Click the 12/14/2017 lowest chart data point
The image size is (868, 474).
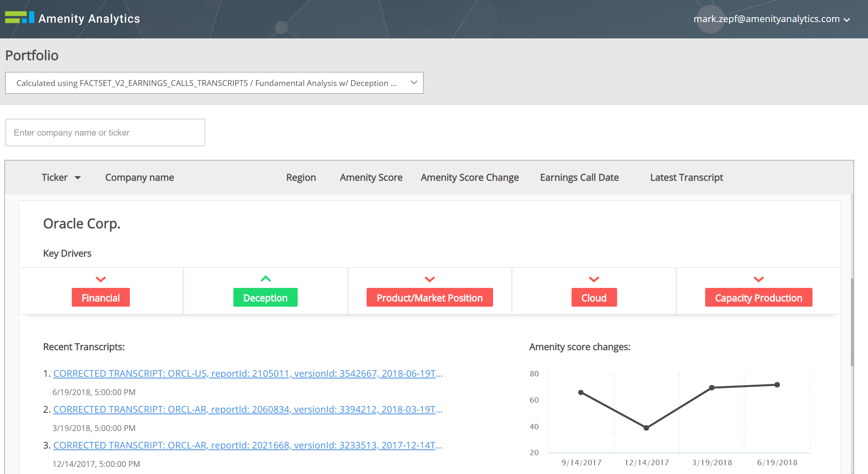click(646, 428)
